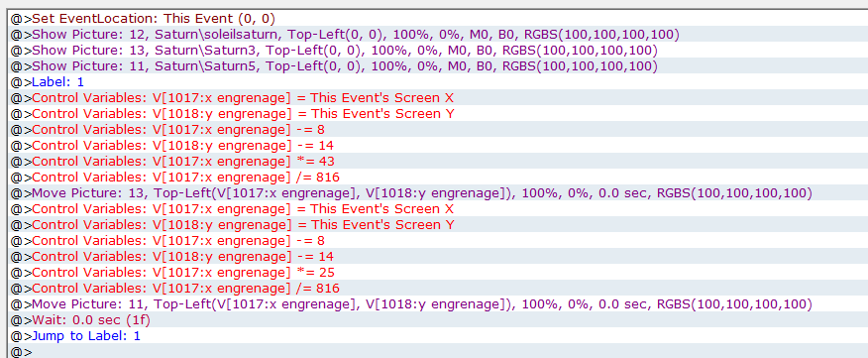Select Screen X row directly below Label: 1
Viewport: 868px width, 358px height.
(x=437, y=98)
